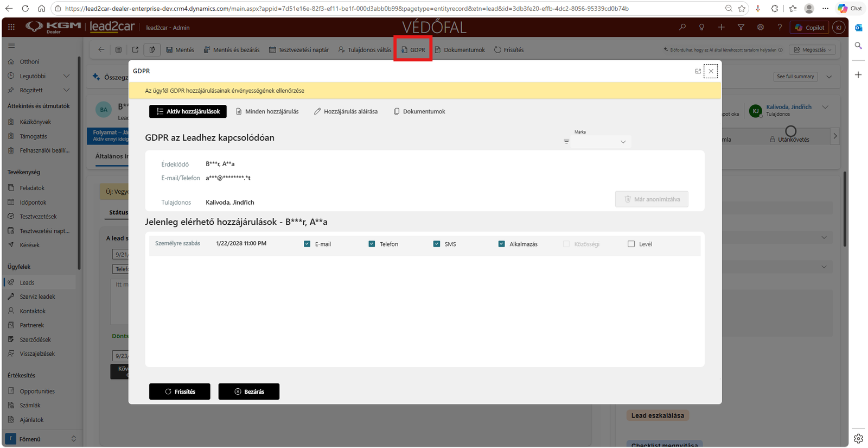
Task: Open the Hozzájárulás aláírása tab
Action: coord(346,111)
